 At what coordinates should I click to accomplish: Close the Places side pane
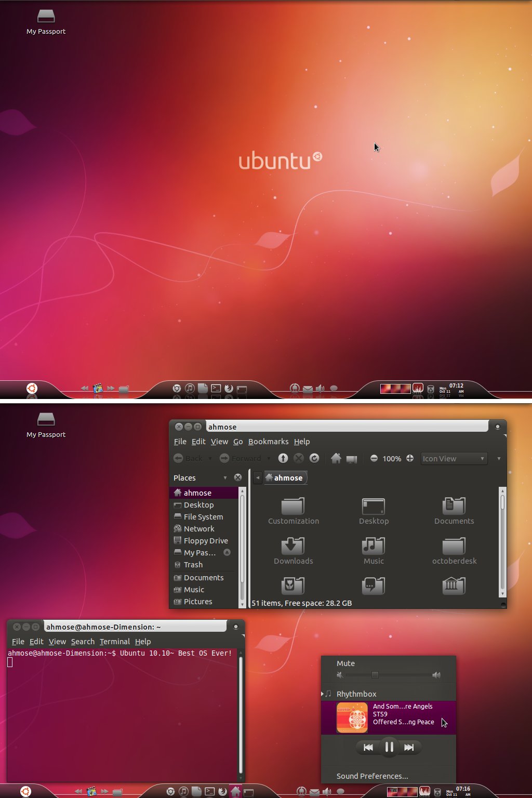point(238,477)
